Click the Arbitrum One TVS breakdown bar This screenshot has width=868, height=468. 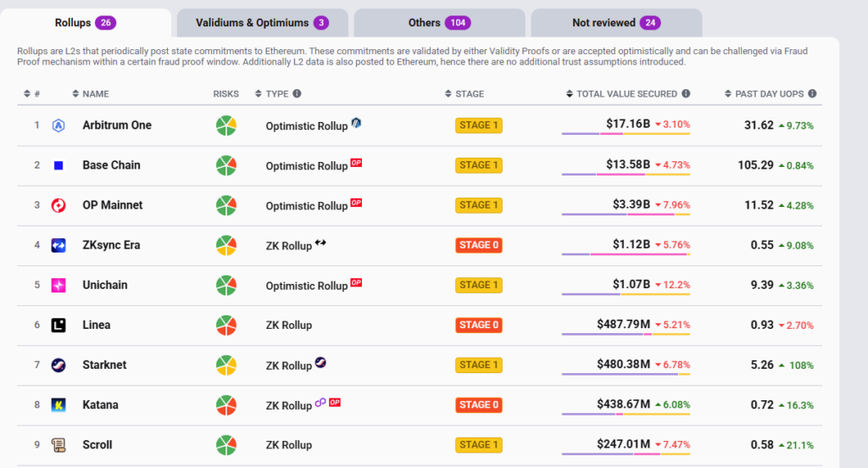pos(626,134)
